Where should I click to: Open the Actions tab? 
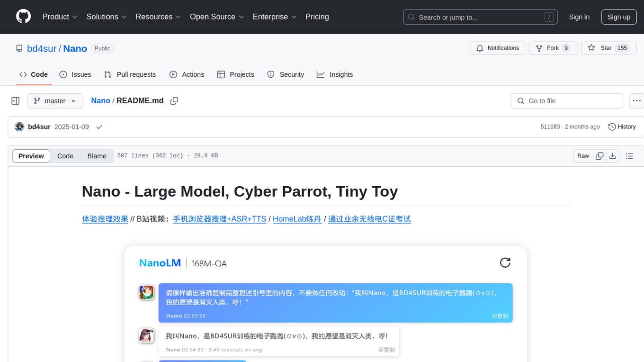tap(187, 74)
